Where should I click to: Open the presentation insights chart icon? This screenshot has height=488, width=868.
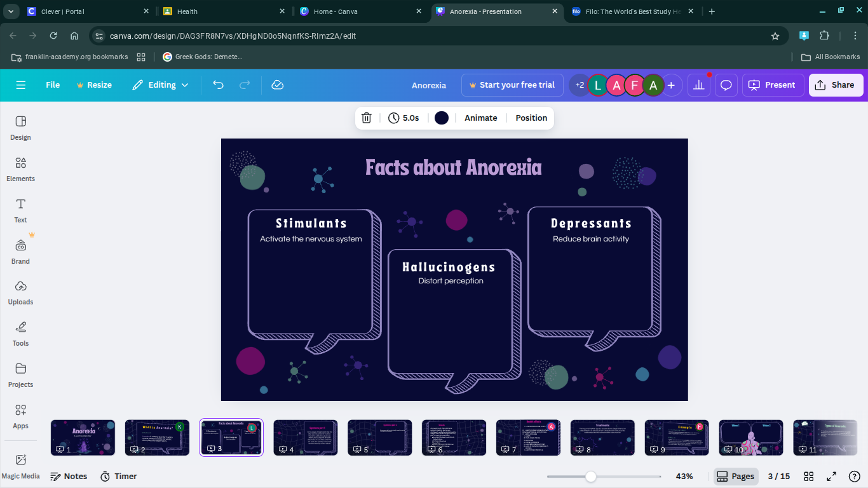[x=698, y=85]
